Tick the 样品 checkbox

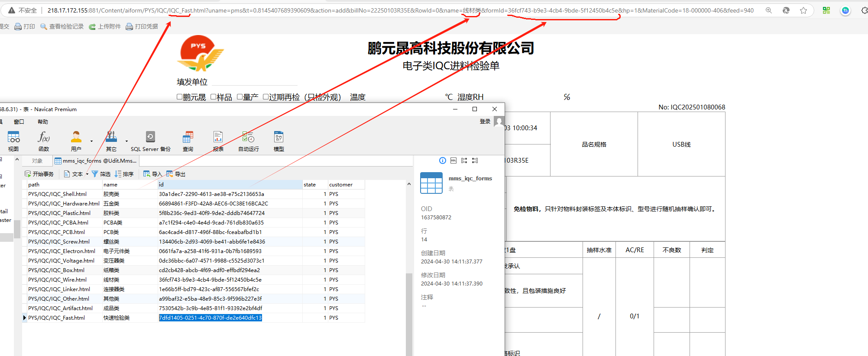(213, 97)
